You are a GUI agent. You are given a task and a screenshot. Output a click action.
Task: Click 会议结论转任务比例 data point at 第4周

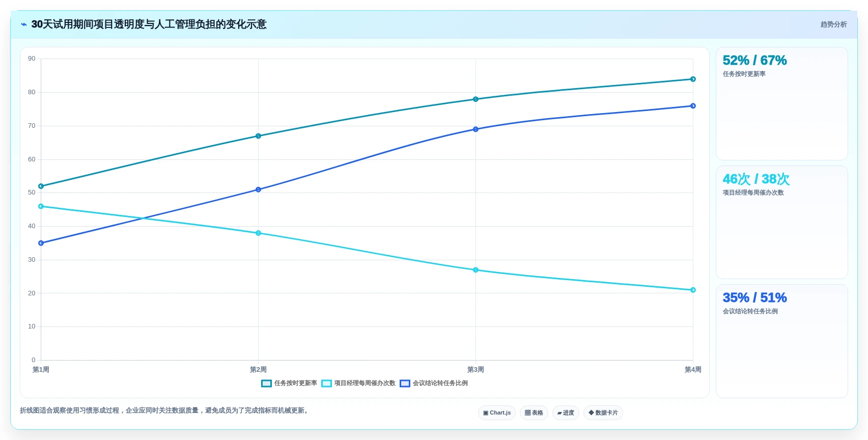point(693,106)
